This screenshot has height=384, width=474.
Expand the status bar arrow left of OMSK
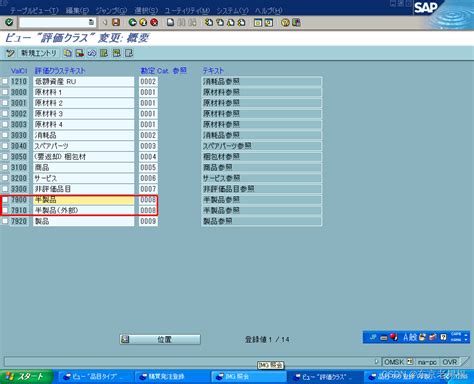(x=377, y=361)
